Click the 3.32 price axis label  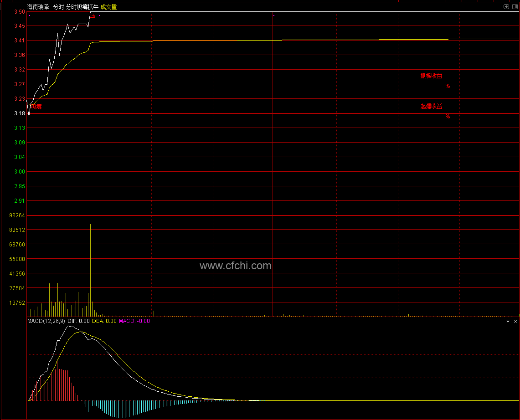click(x=20, y=70)
